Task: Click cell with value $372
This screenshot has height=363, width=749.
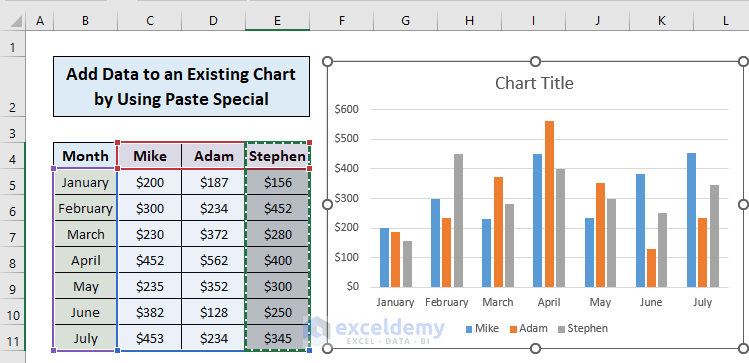Action: click(214, 234)
